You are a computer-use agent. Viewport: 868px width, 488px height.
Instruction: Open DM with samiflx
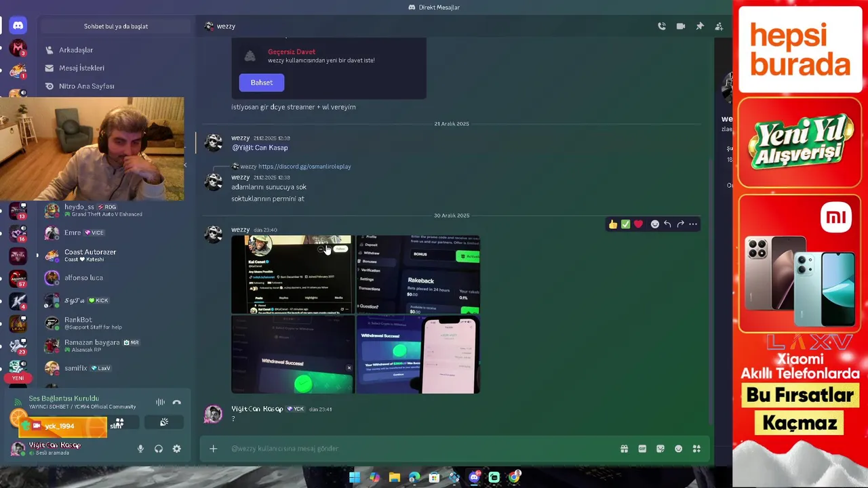tap(115, 368)
